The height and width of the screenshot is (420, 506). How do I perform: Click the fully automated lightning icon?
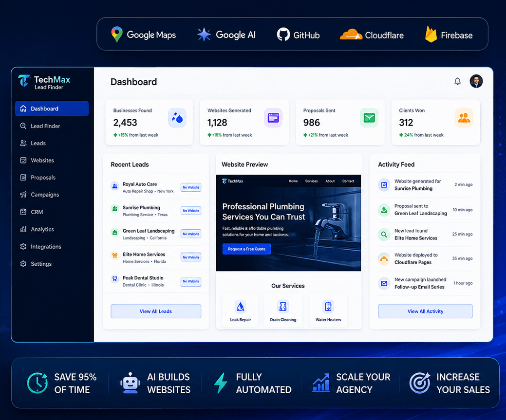(221, 383)
